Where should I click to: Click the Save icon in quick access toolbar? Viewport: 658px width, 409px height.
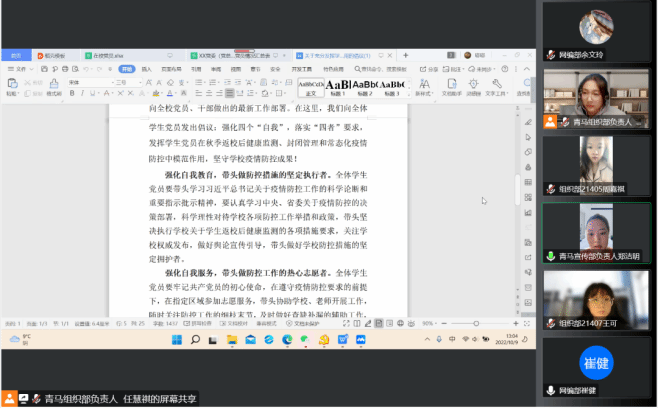click(44, 69)
